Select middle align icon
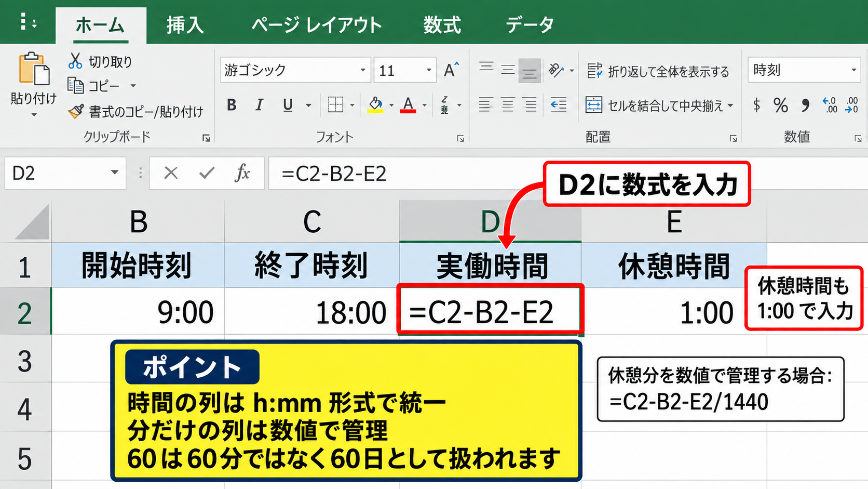 pyautogui.click(x=508, y=69)
